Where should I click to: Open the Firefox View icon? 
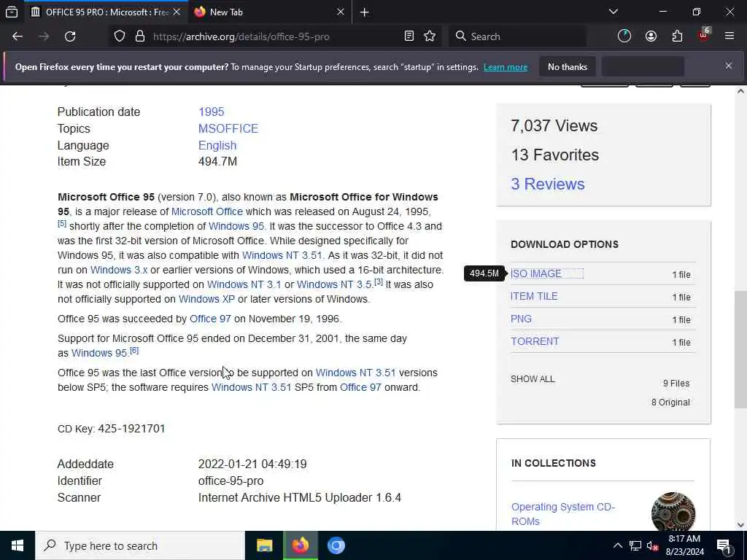[x=12, y=12]
